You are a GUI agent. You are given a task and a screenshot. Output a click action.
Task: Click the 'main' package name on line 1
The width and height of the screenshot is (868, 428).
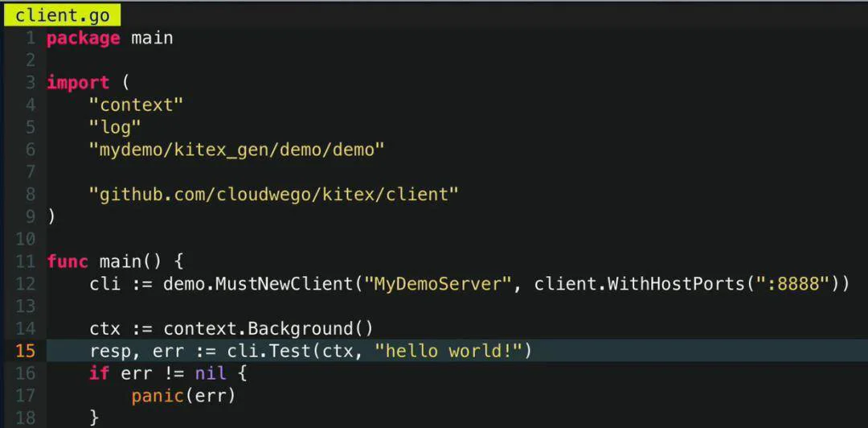[x=152, y=38]
